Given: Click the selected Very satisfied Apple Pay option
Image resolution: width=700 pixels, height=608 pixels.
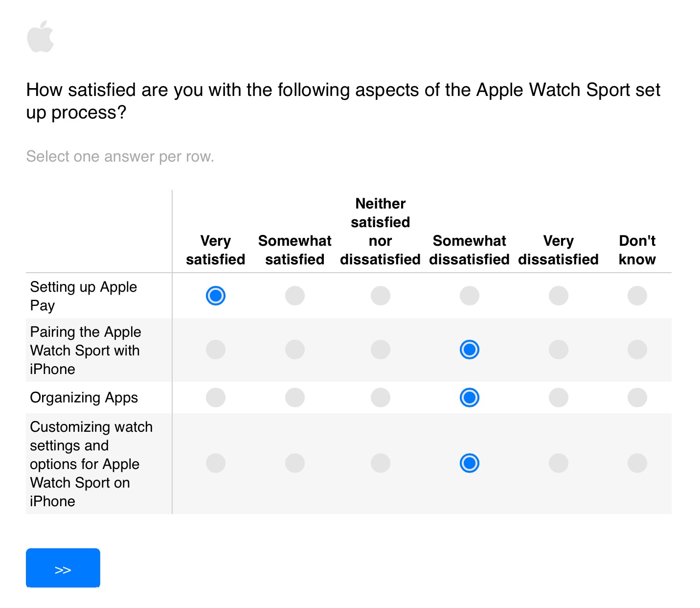Looking at the screenshot, I should tap(216, 296).
